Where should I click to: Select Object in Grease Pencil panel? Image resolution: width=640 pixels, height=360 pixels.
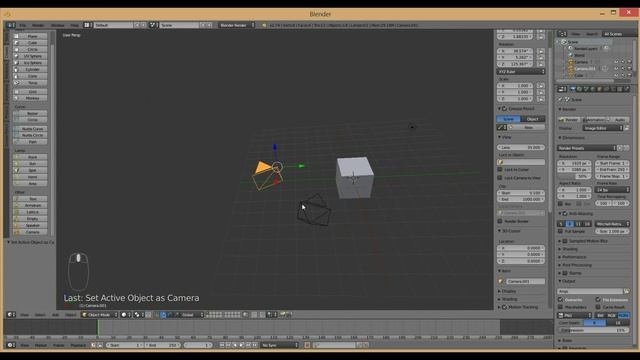(x=533, y=119)
